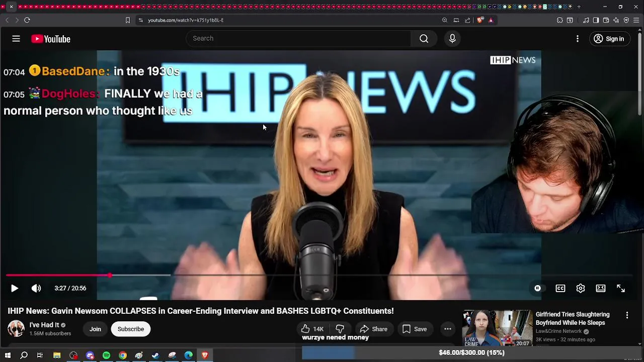Image resolution: width=644 pixels, height=362 pixels.
Task: Close the first browser tab
Action: (x=11, y=7)
